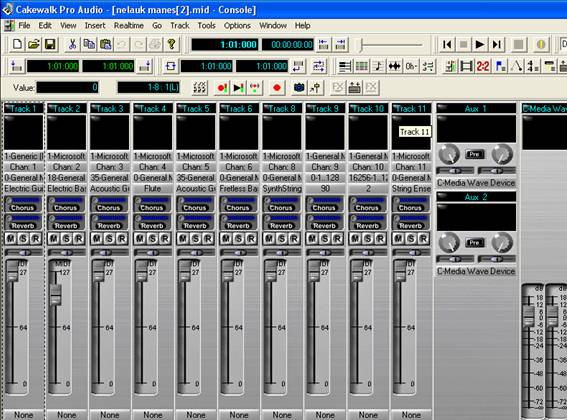Open Track 1 patch selector Electric Guitar

click(24, 188)
